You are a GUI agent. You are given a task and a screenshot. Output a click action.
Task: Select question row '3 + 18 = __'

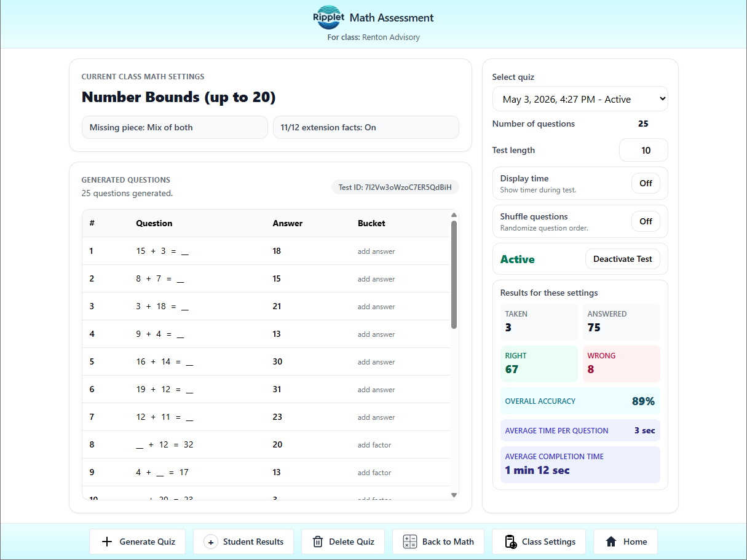click(266, 306)
